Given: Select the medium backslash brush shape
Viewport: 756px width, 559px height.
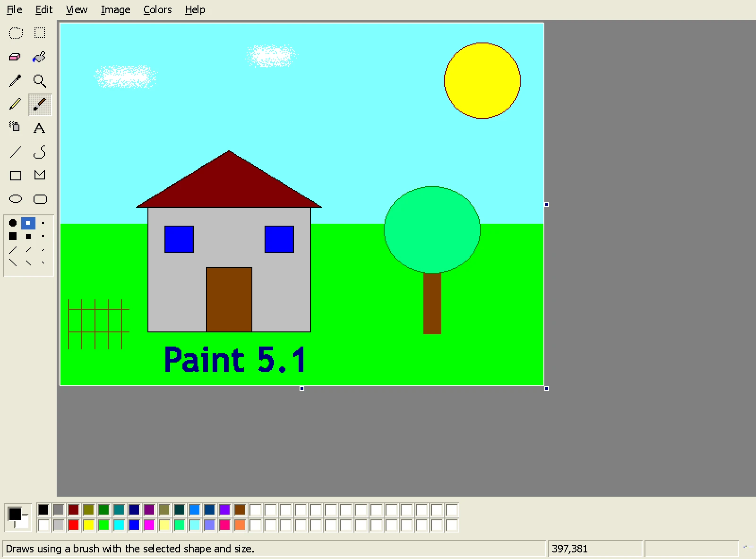Looking at the screenshot, I should pos(28,263).
